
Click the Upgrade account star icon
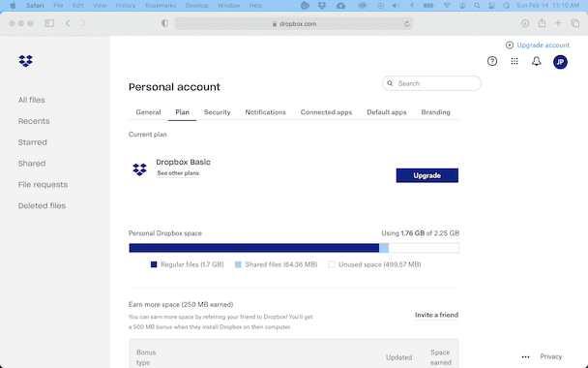pos(510,46)
